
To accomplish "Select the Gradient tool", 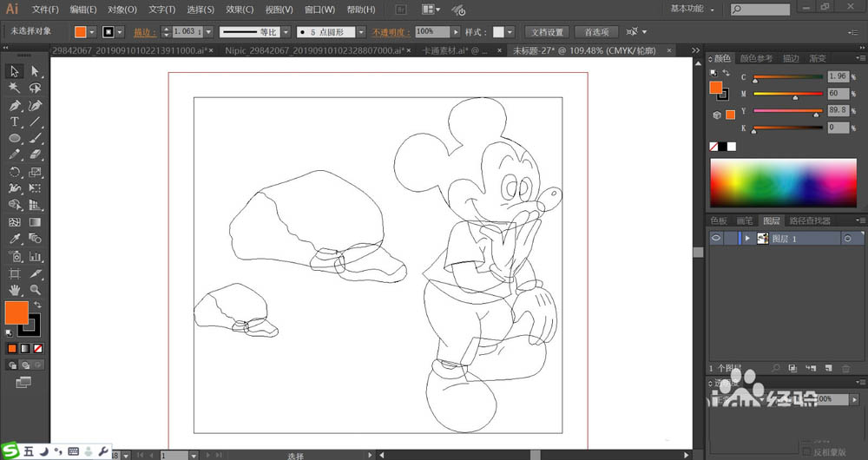I will (35, 222).
